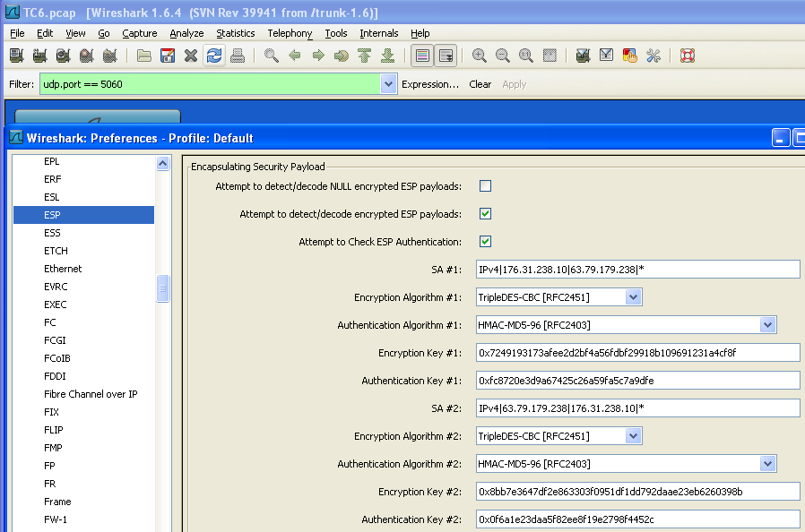The width and height of the screenshot is (805, 532).
Task: Go back in packet history
Action: coord(295,56)
